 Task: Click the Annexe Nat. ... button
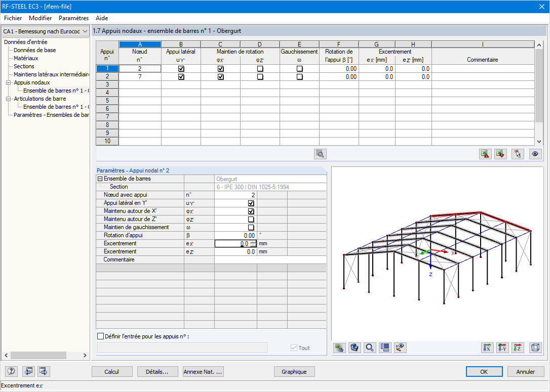pyautogui.click(x=203, y=372)
